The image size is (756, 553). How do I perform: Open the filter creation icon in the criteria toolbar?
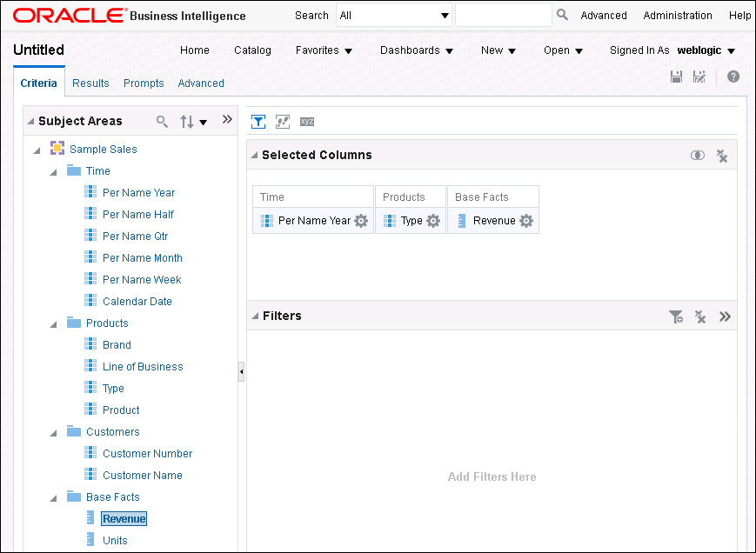(258, 121)
